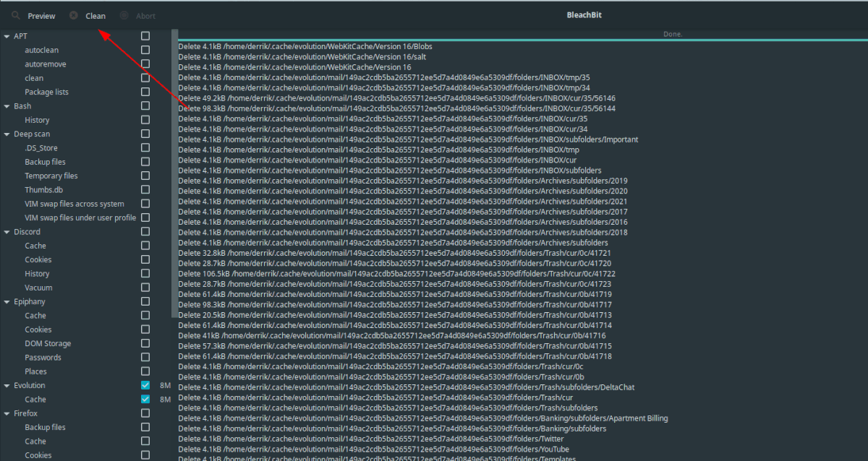This screenshot has height=461, width=868.
Task: Click the Preview button label
Action: [x=41, y=16]
